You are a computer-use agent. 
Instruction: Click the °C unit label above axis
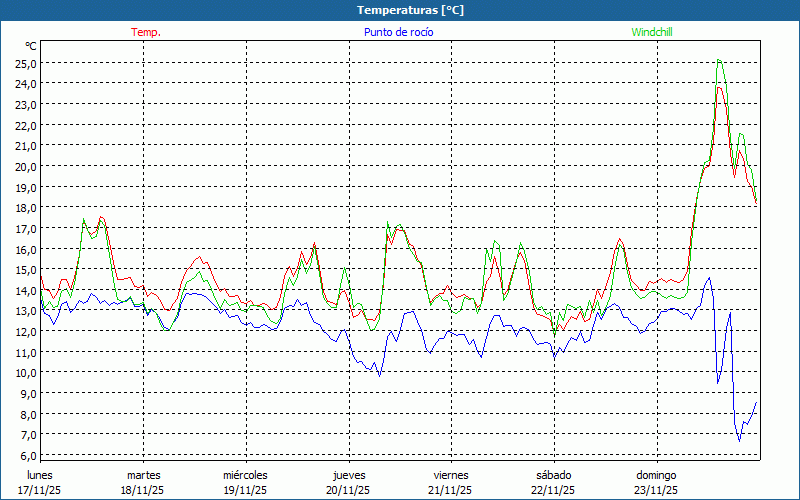(31, 46)
